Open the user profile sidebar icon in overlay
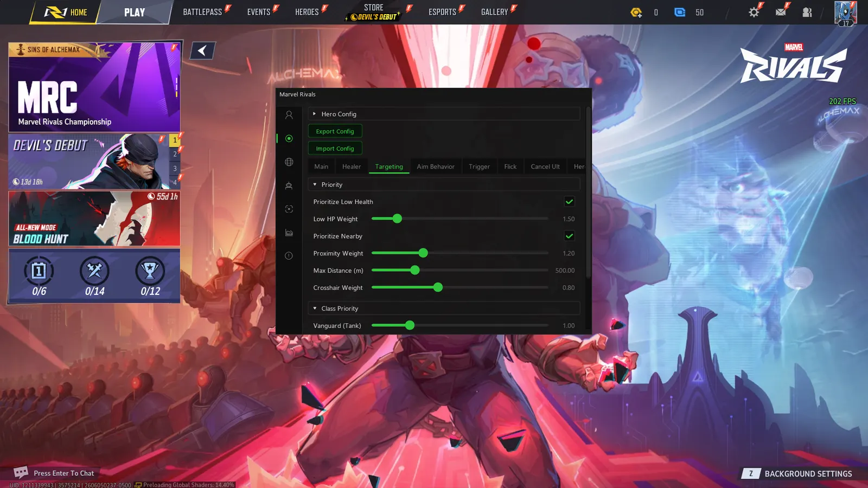This screenshot has width=868, height=488. point(289,115)
